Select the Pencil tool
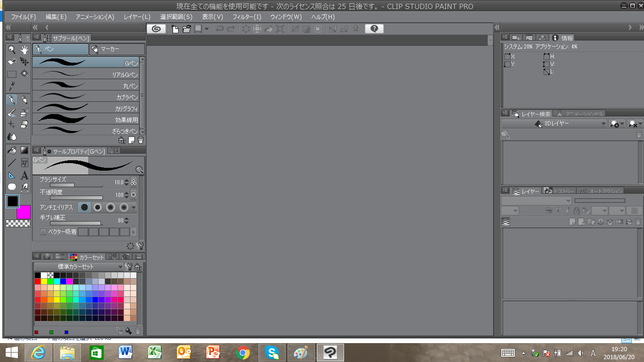Viewport: 644px width, 362px height. pyautogui.click(x=25, y=99)
